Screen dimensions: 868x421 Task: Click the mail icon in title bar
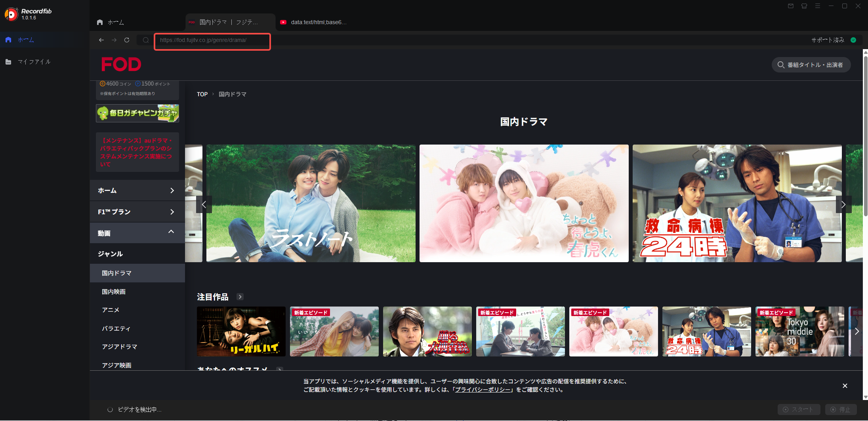click(x=791, y=6)
